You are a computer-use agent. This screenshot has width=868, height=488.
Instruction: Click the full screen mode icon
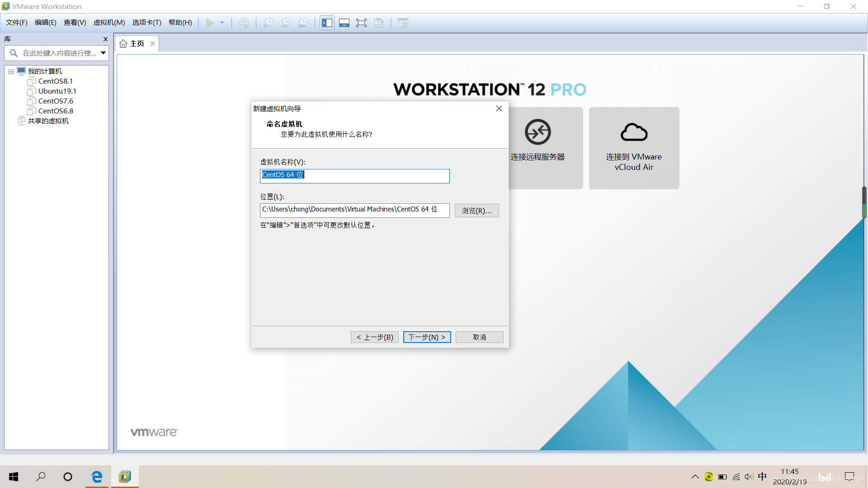[361, 23]
